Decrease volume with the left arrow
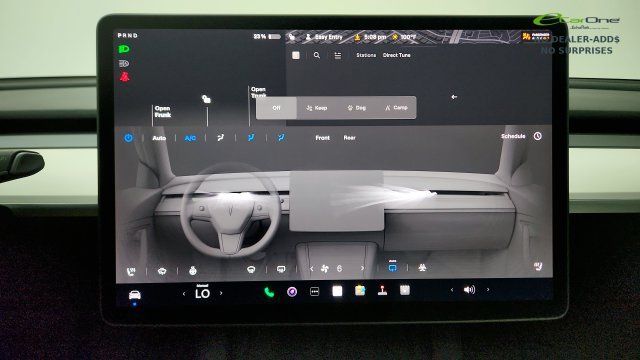 (451, 290)
